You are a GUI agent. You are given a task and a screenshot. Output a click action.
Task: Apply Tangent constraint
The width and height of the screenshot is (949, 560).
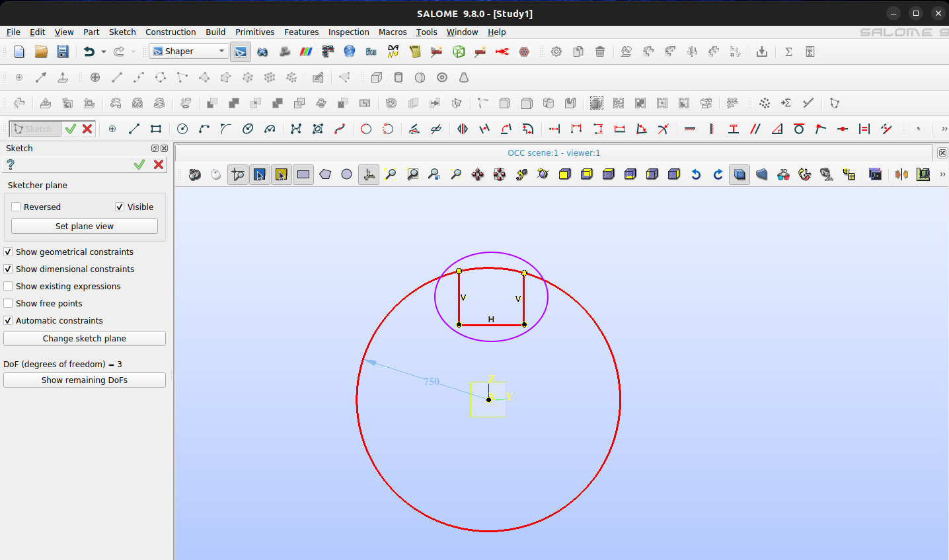pyautogui.click(x=799, y=129)
